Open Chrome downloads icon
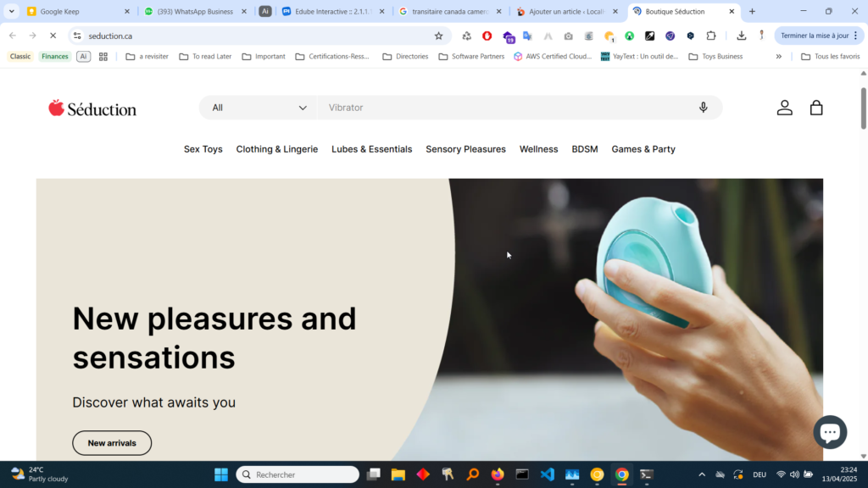868x488 pixels. (741, 36)
